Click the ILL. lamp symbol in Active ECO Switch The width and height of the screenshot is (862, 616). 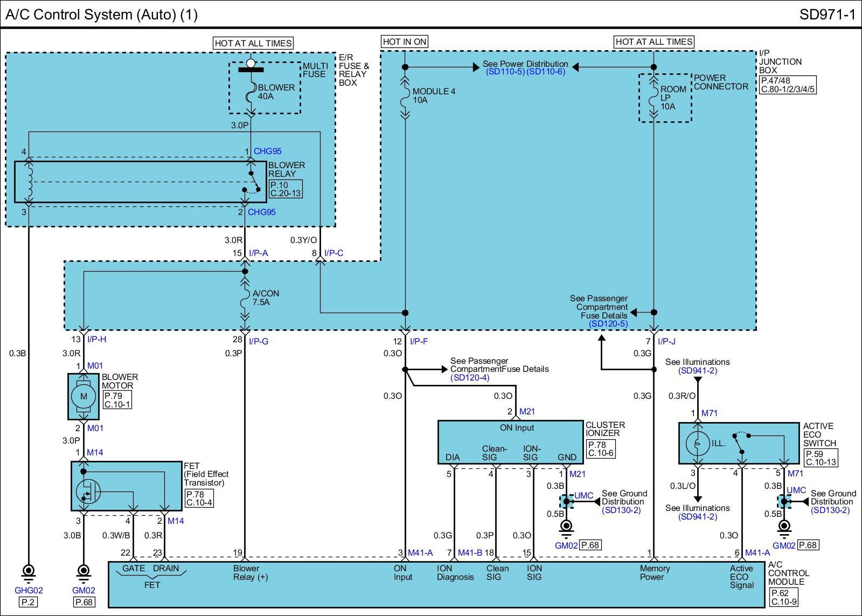[x=697, y=444]
